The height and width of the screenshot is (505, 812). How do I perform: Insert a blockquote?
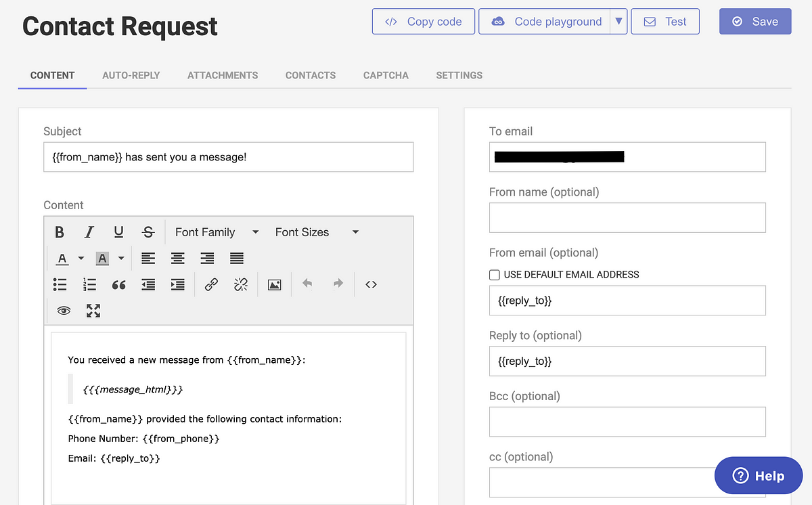[x=118, y=285]
